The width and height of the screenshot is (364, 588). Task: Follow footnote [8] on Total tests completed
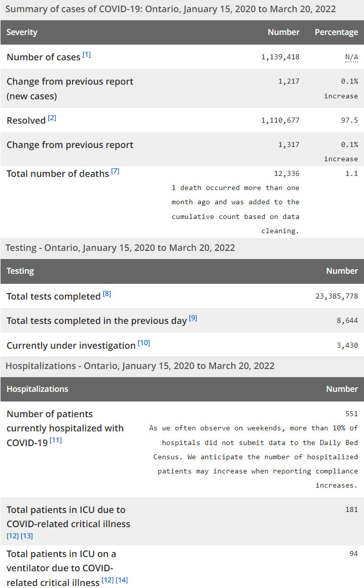click(x=106, y=294)
